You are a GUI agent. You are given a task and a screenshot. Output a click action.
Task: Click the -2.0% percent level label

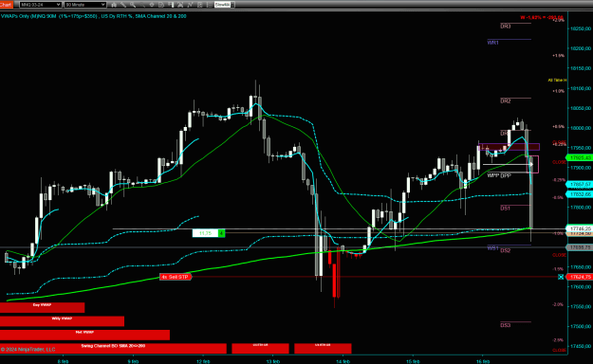click(x=559, y=304)
